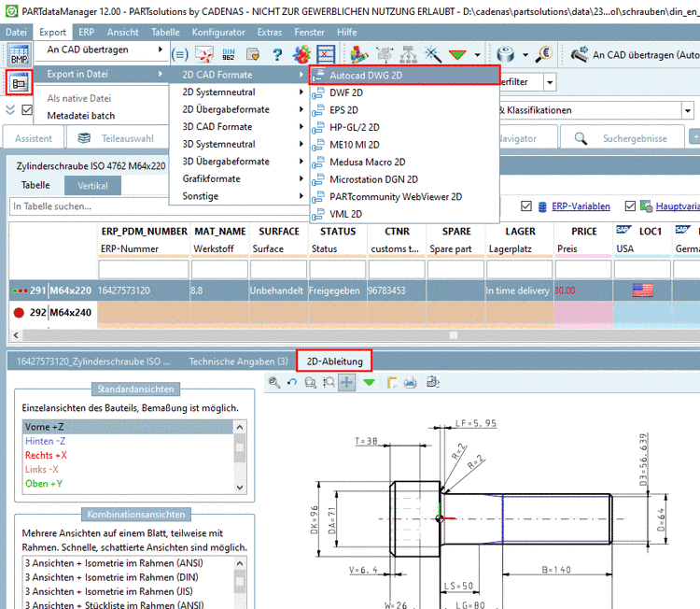Click the table icon with red X
This screenshot has width=700, height=609.
click(x=326, y=54)
